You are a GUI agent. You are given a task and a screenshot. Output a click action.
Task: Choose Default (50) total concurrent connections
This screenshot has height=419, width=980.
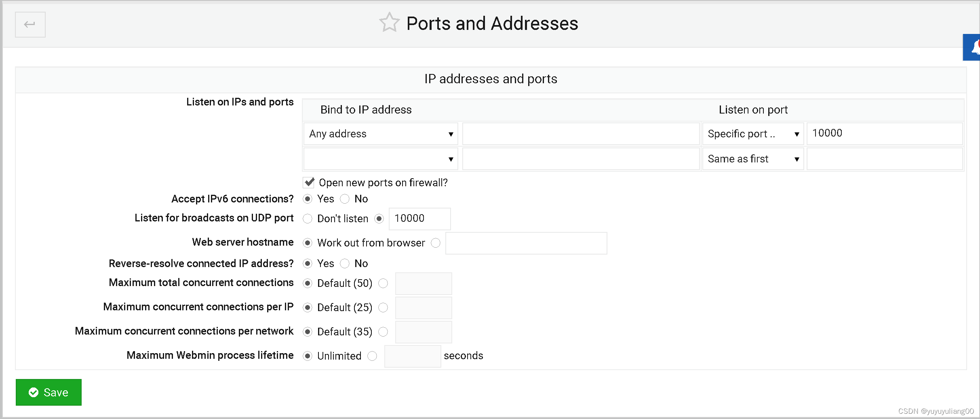coord(308,283)
